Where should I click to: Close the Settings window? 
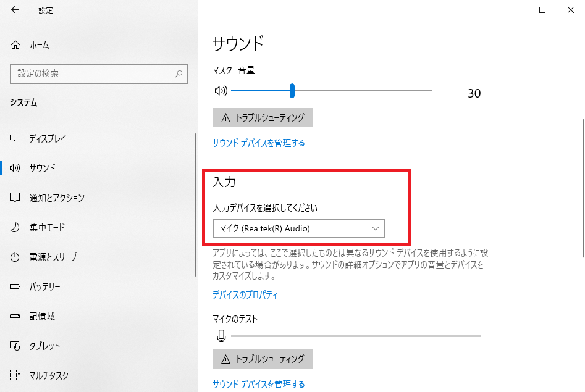tap(571, 10)
